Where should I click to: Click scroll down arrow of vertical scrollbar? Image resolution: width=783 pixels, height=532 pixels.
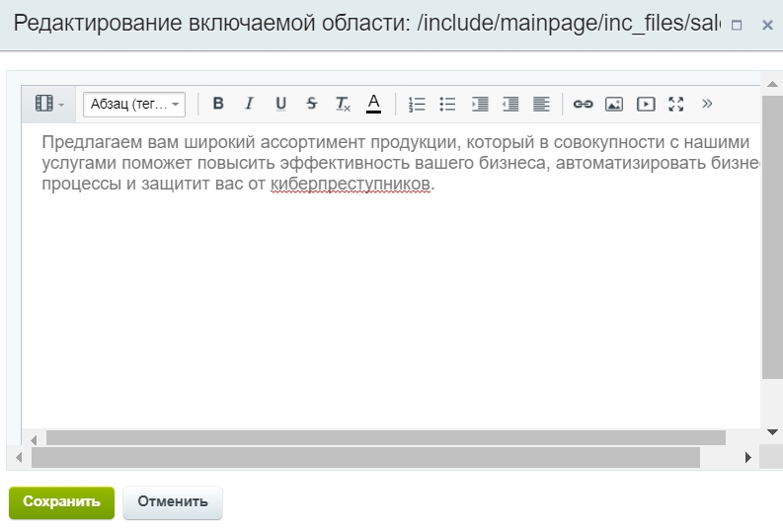coord(772,432)
